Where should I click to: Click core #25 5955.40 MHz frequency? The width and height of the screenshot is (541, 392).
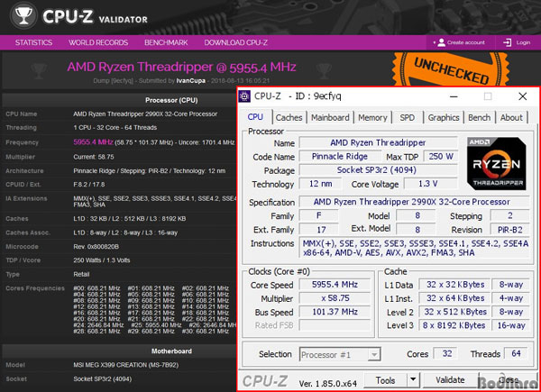point(156,325)
